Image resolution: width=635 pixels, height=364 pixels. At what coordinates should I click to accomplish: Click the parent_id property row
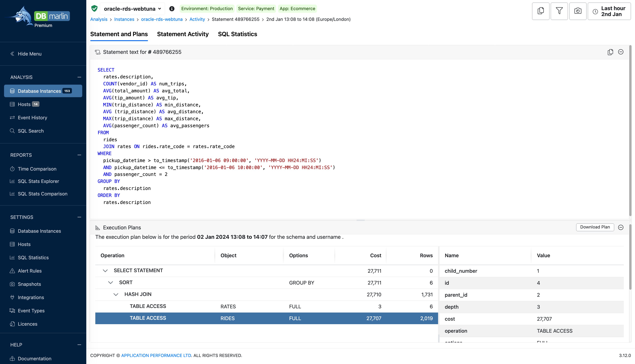pos(531,295)
